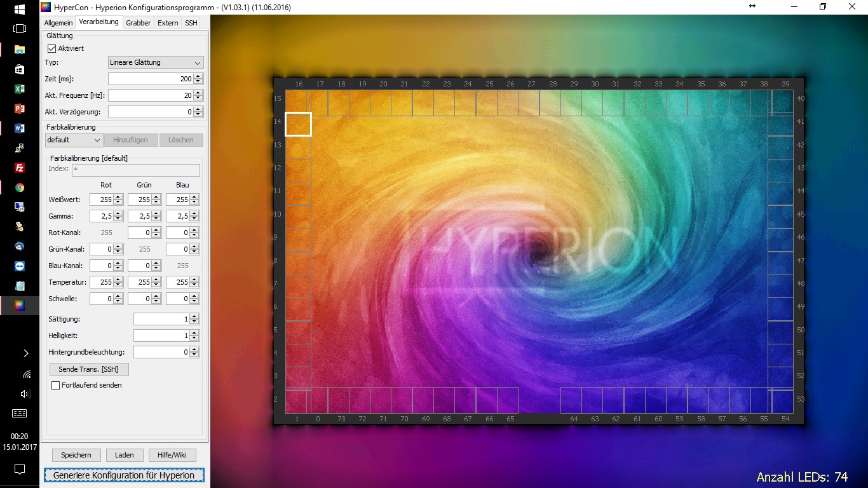868x488 pixels.
Task: Open FileZilla from the taskbar
Action: coord(19,168)
